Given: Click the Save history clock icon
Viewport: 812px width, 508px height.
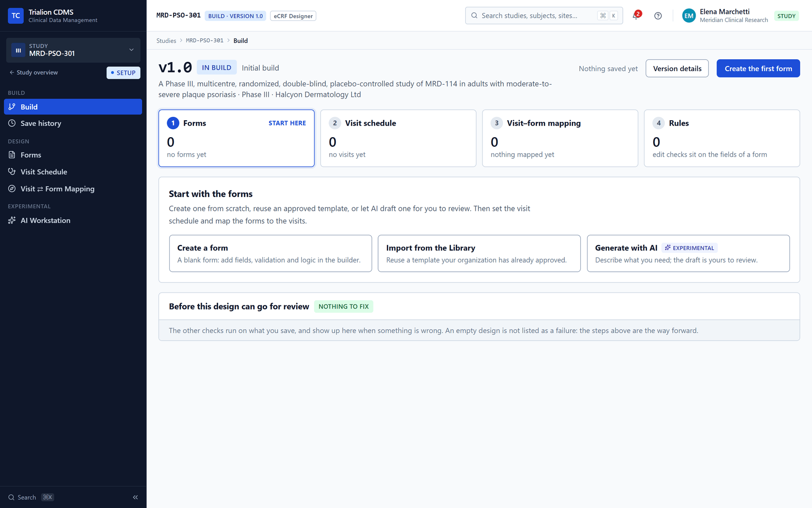Looking at the screenshot, I should coord(12,123).
